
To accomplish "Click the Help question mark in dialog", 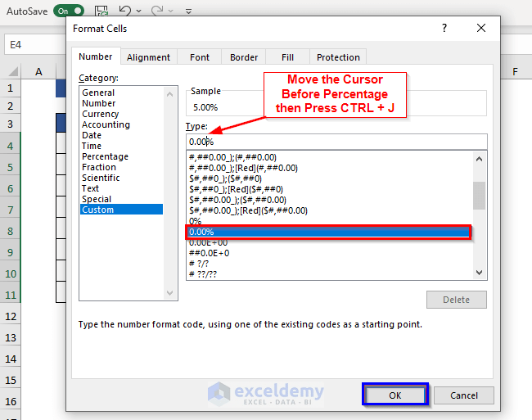I will click(444, 28).
